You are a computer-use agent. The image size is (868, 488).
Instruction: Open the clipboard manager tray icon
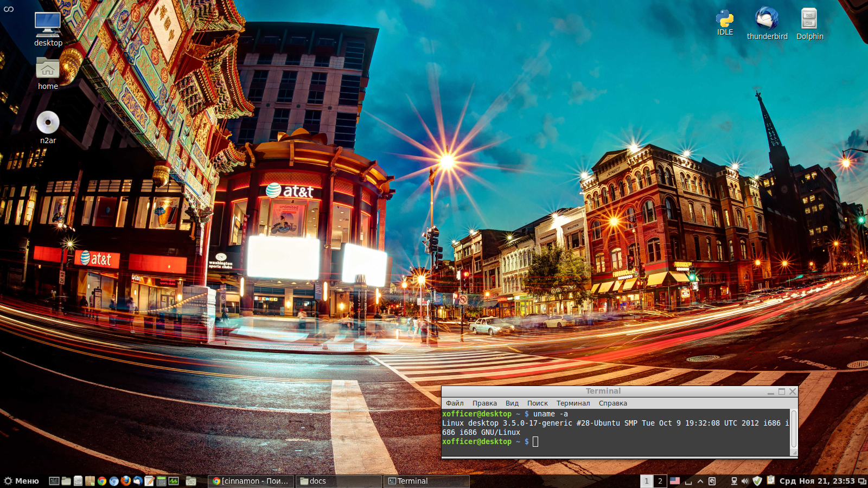(x=771, y=480)
